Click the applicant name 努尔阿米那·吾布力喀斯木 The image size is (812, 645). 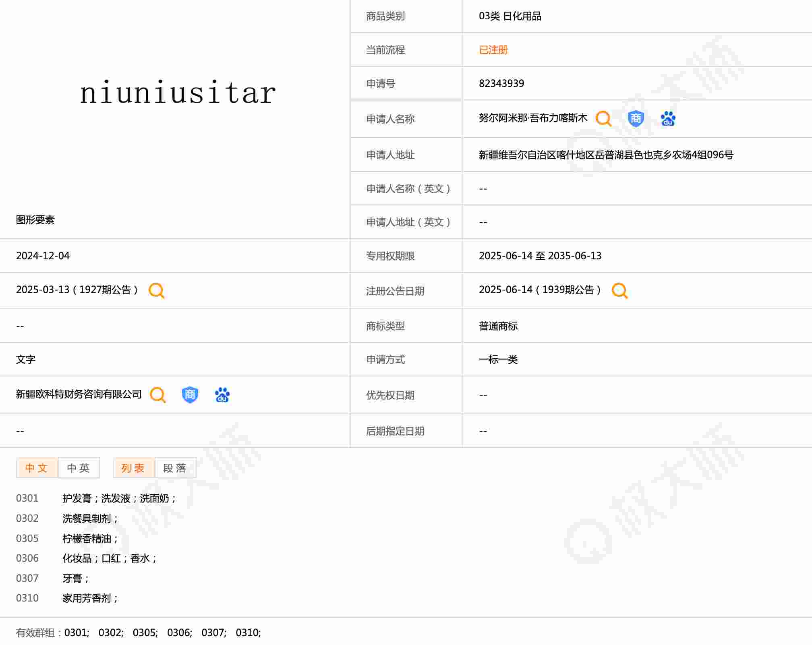[532, 118]
